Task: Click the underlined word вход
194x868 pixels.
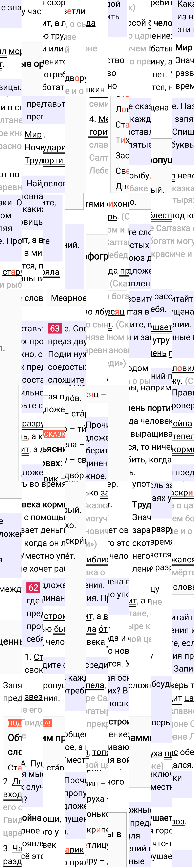Action: pyautogui.click(x=12, y=794)
